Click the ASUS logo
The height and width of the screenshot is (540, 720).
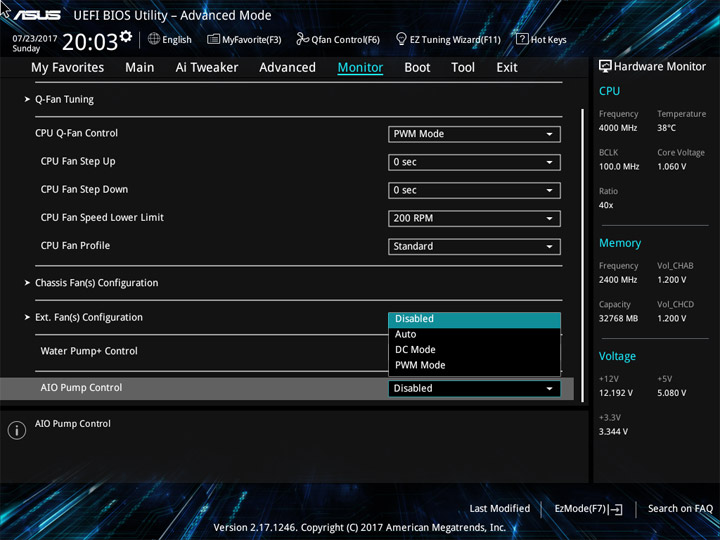point(37,15)
